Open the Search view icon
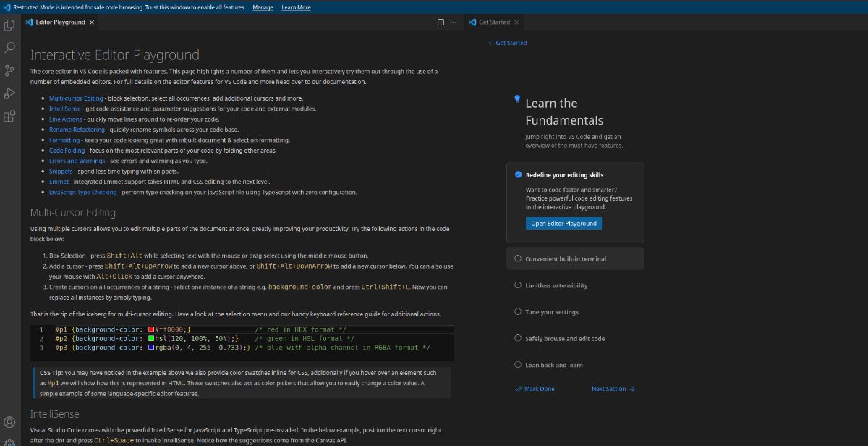The width and height of the screenshot is (868, 446). 9,48
